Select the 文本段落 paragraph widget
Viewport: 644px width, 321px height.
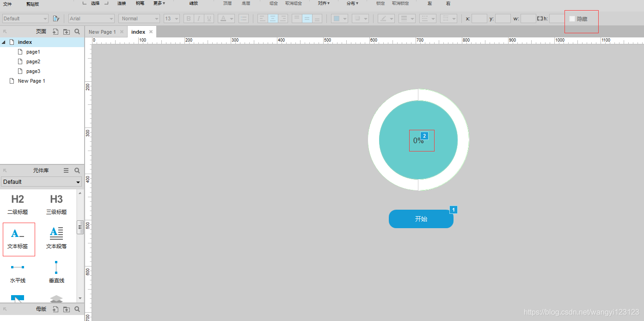56,239
